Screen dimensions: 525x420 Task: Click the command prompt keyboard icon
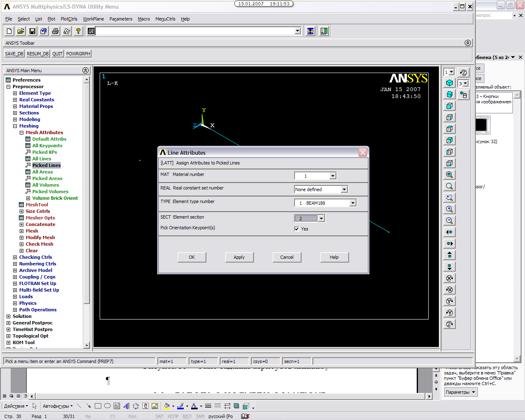tap(91, 31)
